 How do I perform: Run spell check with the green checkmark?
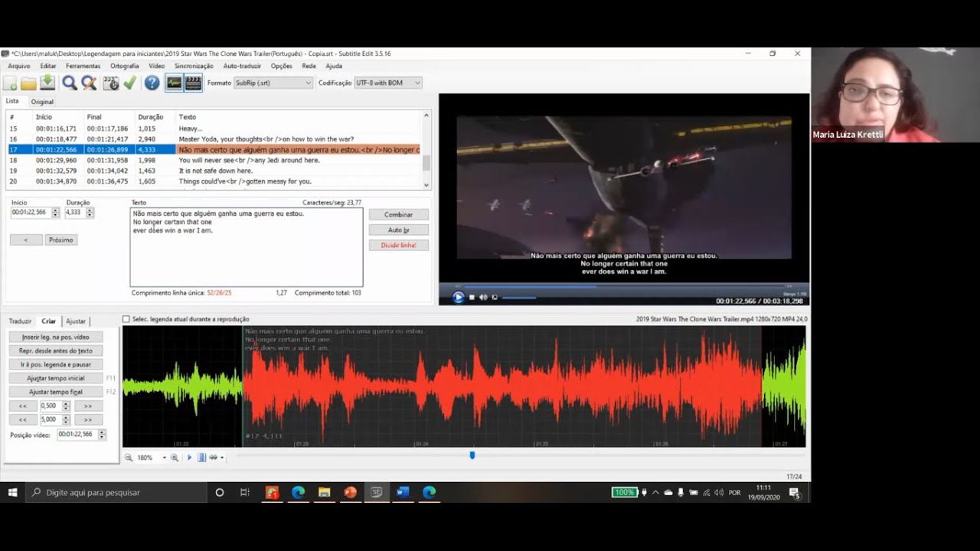pos(129,83)
